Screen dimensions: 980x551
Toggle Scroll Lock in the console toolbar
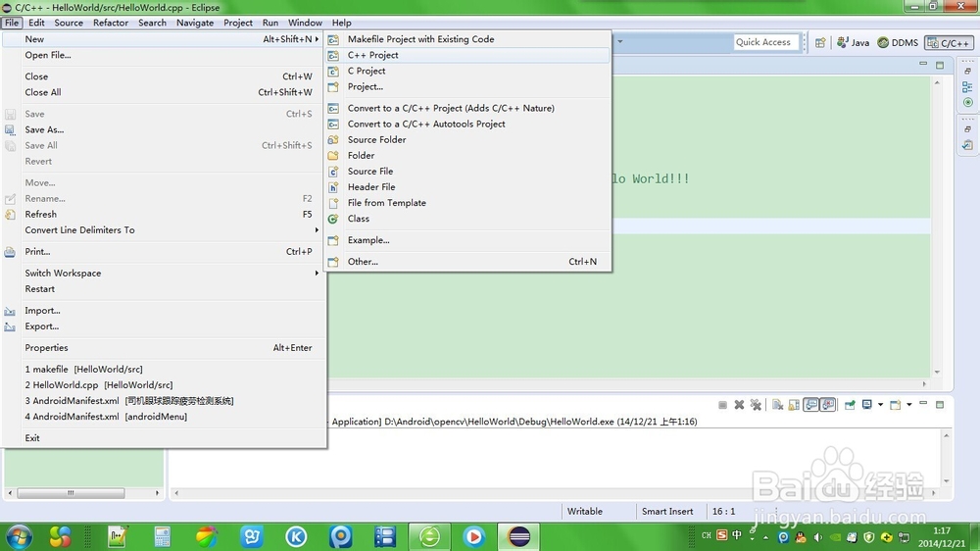pos(794,405)
